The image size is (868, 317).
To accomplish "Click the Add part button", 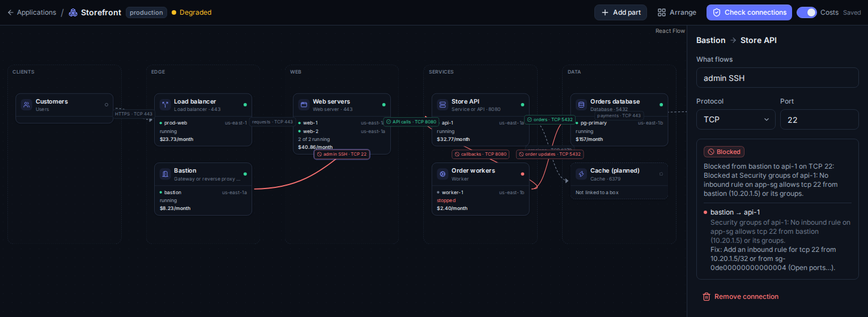I will [620, 12].
